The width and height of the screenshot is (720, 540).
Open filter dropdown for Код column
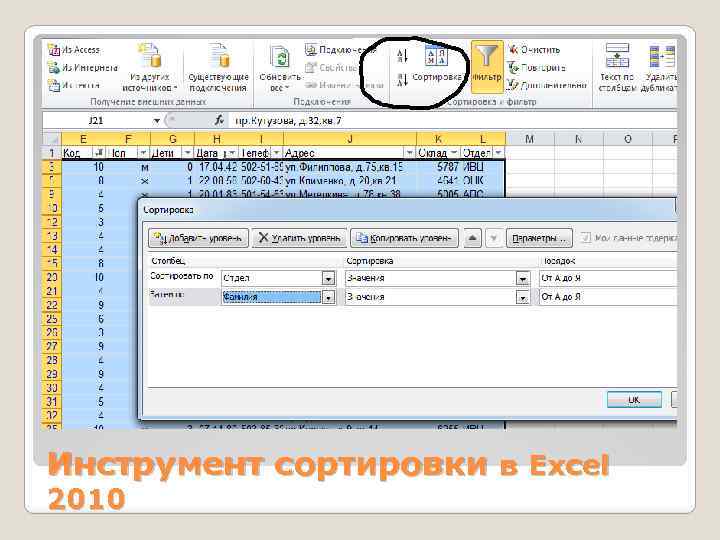[x=98, y=152]
